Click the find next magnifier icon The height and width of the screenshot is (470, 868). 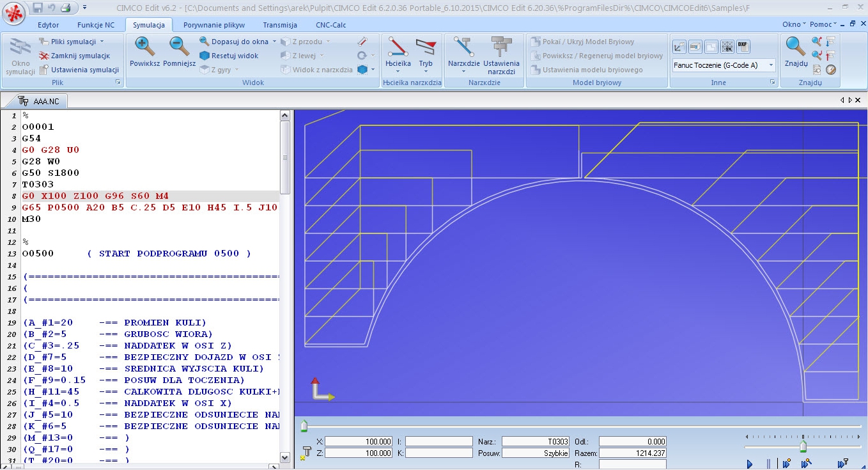pos(816,56)
